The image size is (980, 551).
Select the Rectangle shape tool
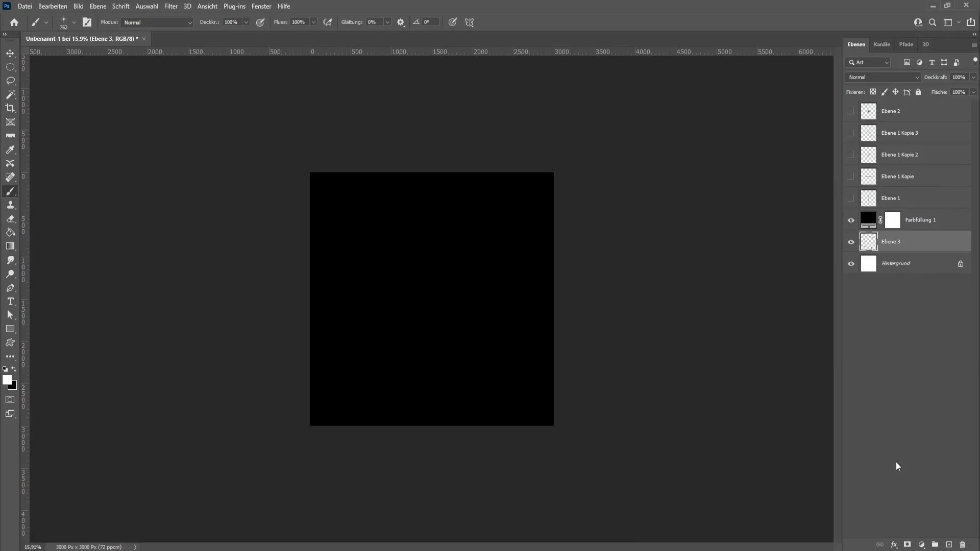[10, 329]
